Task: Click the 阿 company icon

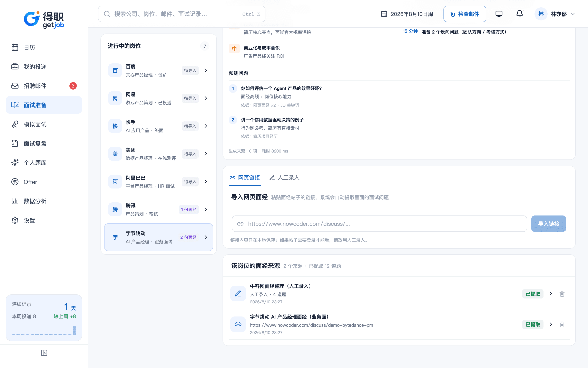Action: tap(115, 182)
